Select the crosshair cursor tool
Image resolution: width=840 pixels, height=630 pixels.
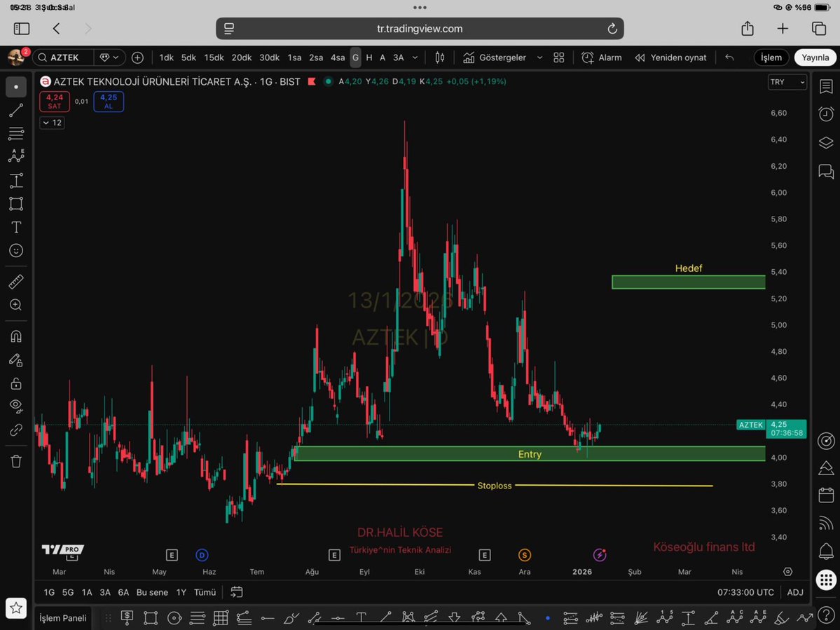click(x=16, y=87)
